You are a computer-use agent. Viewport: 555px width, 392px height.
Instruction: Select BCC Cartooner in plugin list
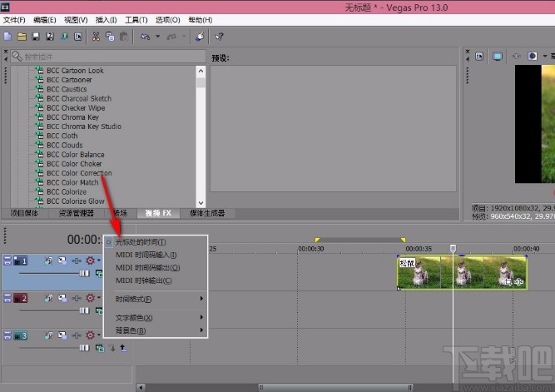click(x=69, y=80)
